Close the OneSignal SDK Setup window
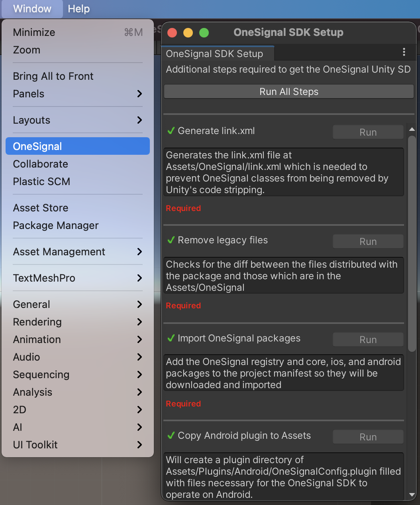This screenshot has height=505, width=420. point(172,33)
